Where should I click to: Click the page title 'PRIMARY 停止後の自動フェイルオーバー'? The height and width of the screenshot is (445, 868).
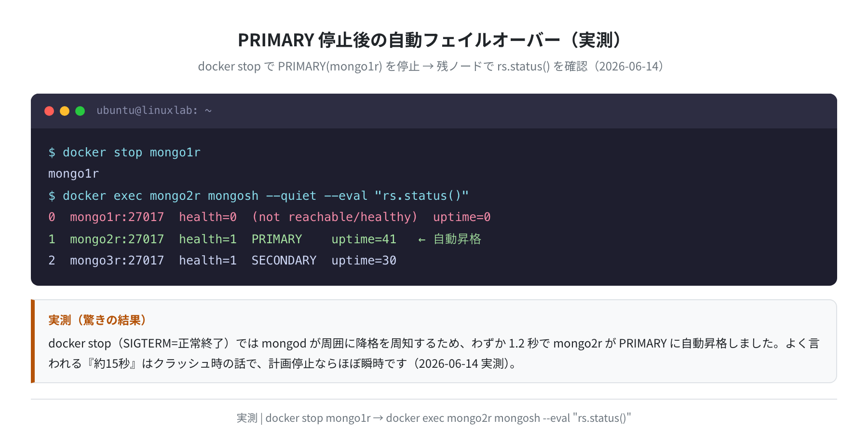[399, 40]
